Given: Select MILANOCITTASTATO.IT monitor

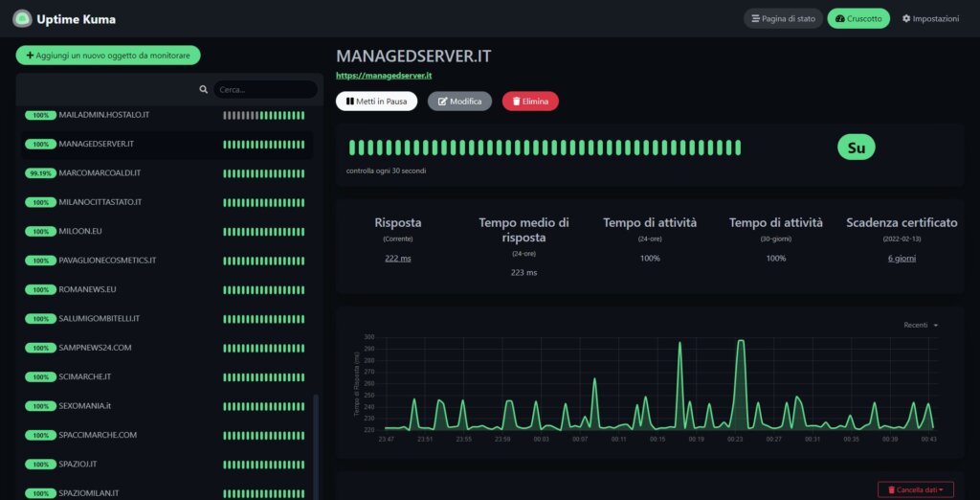Looking at the screenshot, I should click(167, 202).
